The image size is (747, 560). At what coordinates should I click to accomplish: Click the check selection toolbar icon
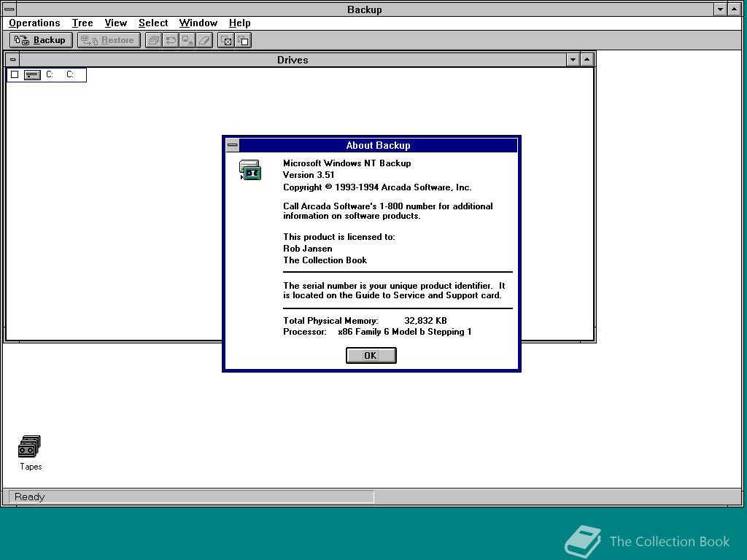[227, 40]
